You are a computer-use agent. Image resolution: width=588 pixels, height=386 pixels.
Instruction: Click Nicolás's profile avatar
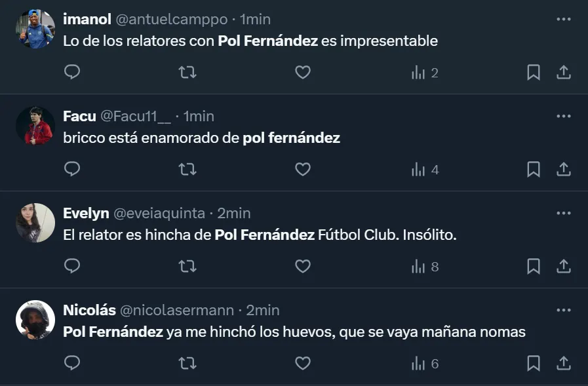point(35,319)
